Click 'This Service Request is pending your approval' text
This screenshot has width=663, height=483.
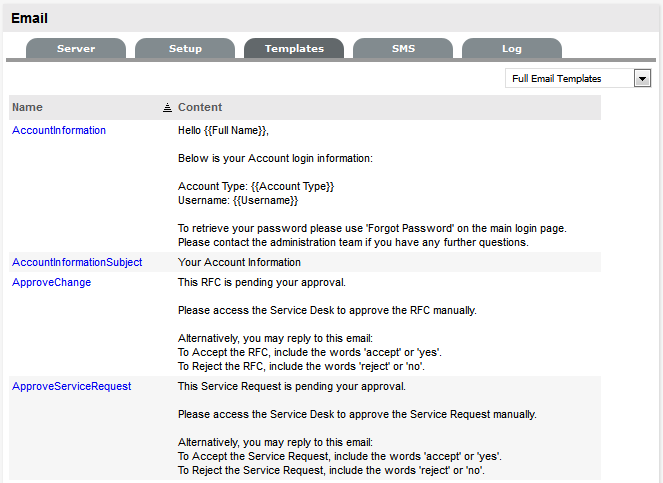coord(291,386)
